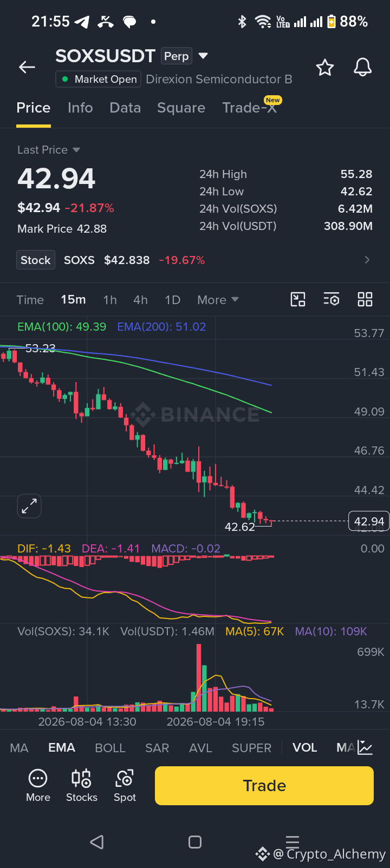This screenshot has width=390, height=868.
Task: Tap the EMA(200) indicator value
Action: coord(161,327)
